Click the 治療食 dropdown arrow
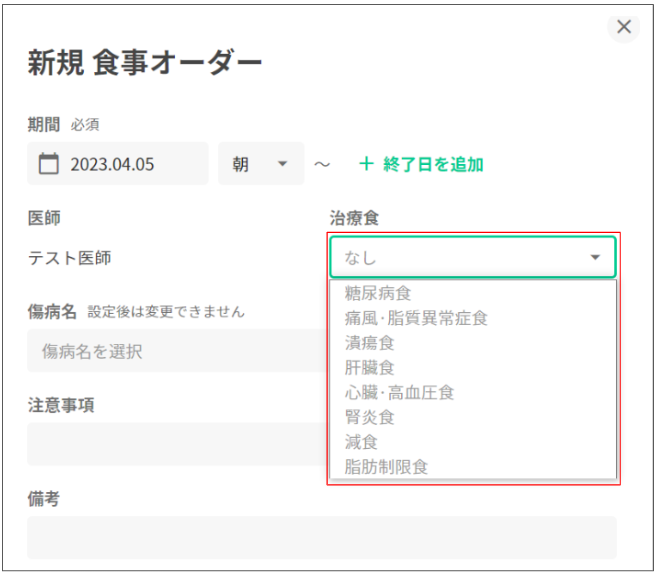The height and width of the screenshot is (572, 659). pyautogui.click(x=596, y=258)
